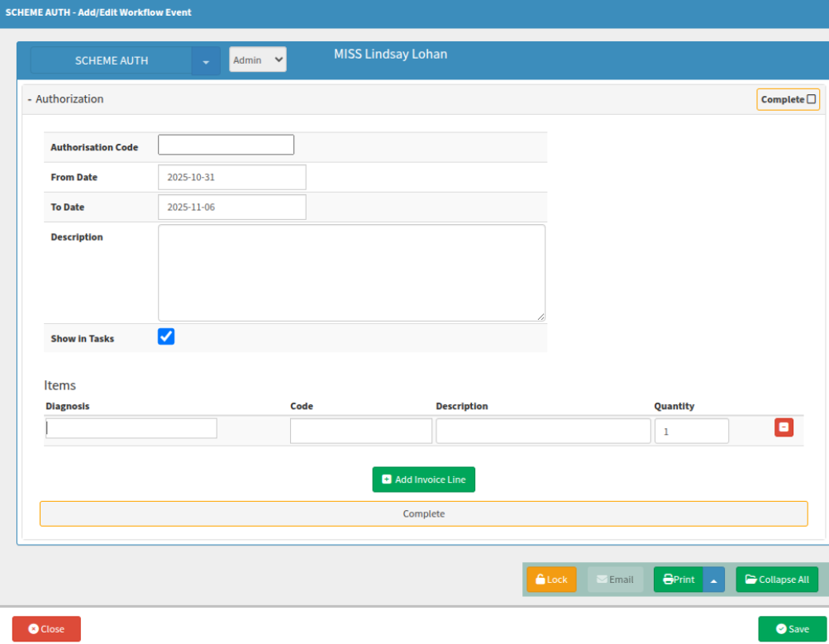Edit the To Date field
Image resolution: width=829 pixels, height=644 pixels.
point(231,208)
